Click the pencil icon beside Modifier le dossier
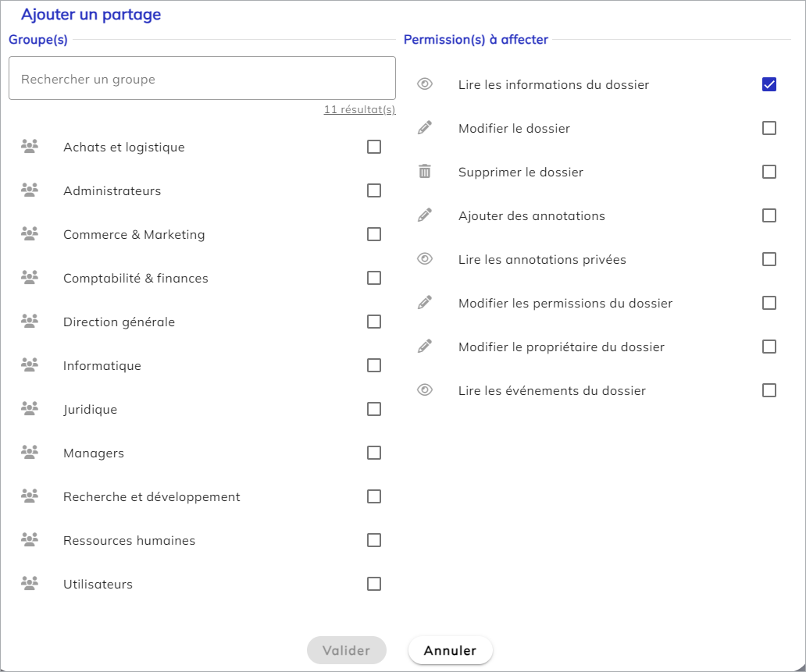This screenshot has width=806, height=672. [x=425, y=128]
